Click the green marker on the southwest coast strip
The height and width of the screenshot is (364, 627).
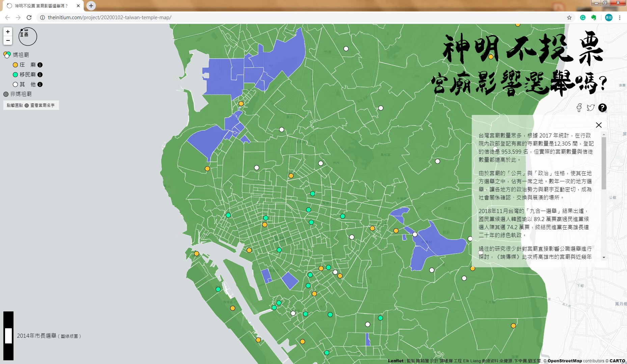[218, 289]
